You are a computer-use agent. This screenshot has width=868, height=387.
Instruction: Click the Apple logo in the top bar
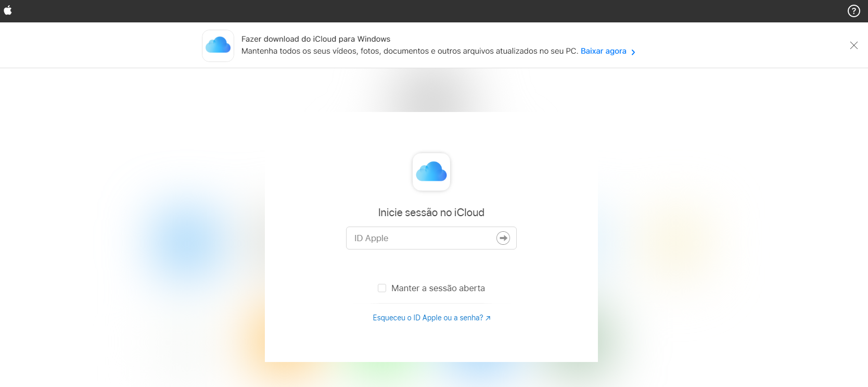(8, 10)
